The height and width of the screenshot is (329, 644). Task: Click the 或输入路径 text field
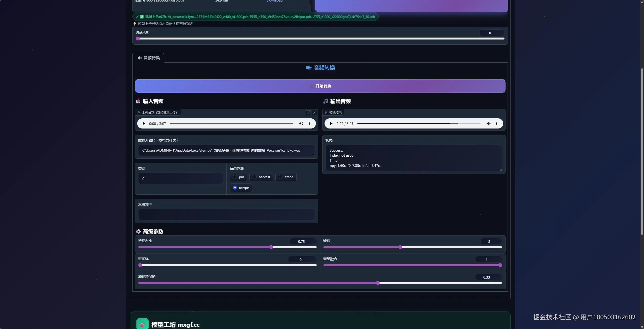click(226, 151)
